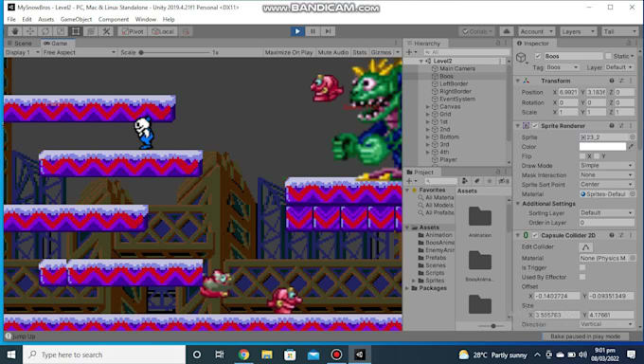Viewport: 644px width, 364px height.
Task: Toggle the Static checkbox
Action: [x=608, y=56]
